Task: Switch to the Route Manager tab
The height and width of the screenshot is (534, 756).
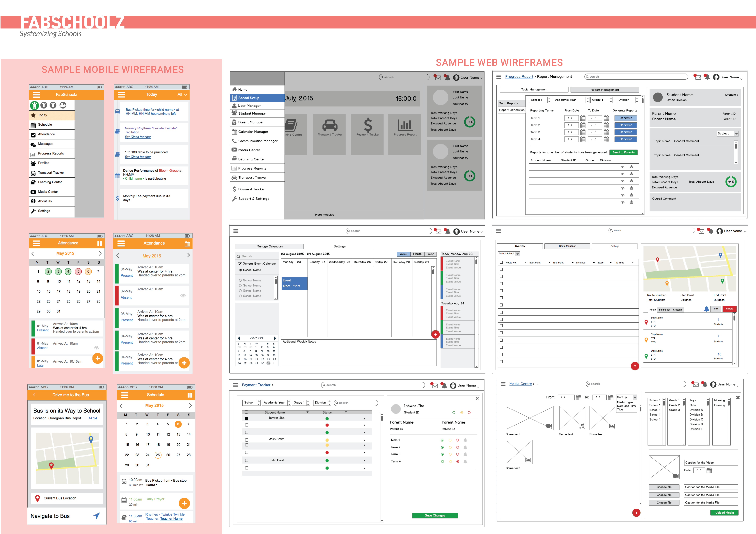Action: point(567,246)
